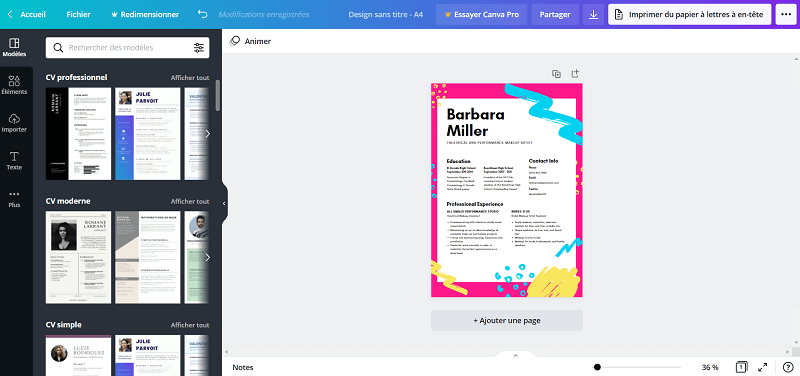Advance the CV moderne carousel arrow

tap(207, 257)
